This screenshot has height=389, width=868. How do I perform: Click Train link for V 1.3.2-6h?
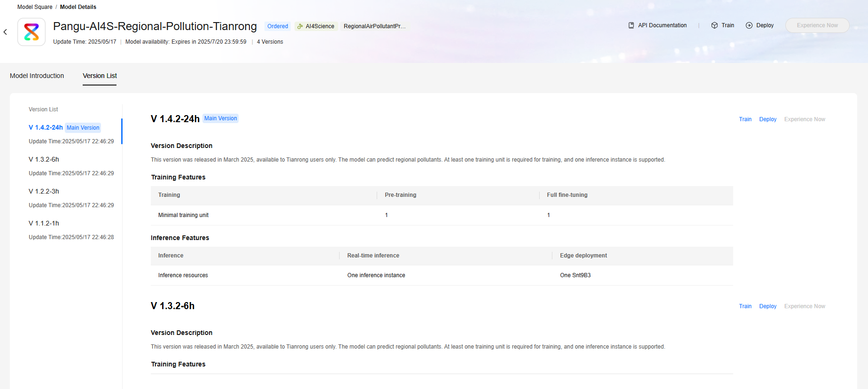point(745,306)
